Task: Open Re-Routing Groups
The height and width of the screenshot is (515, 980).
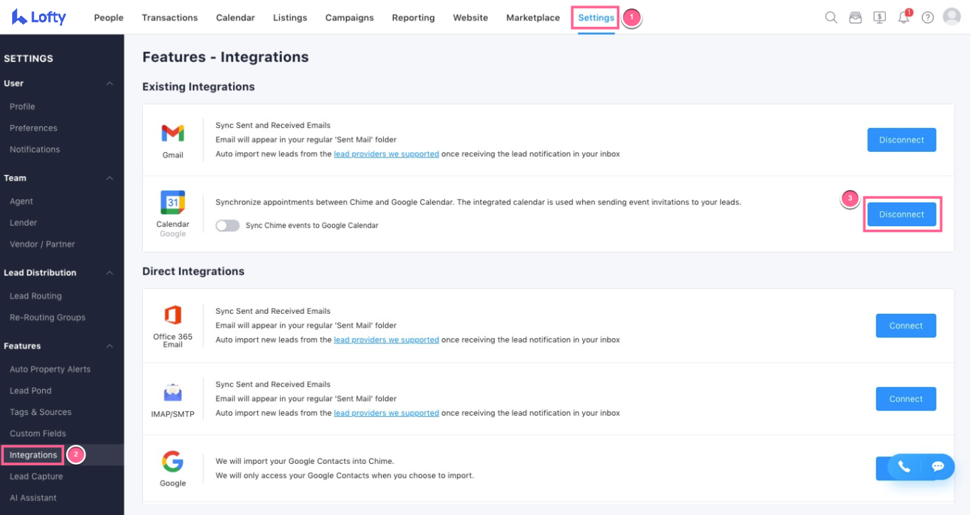Action: (x=47, y=317)
